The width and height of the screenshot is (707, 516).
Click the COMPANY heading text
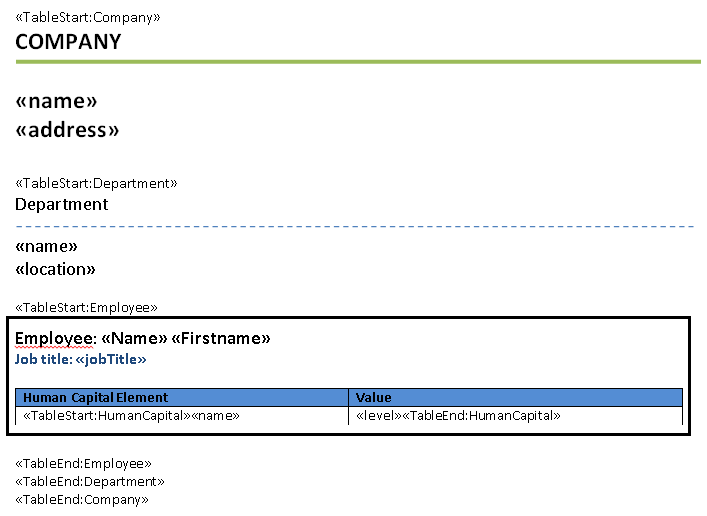[x=68, y=42]
